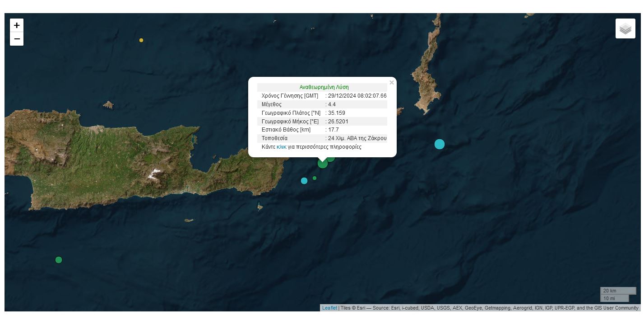Follow the 'κλικ' link for more information
The image size is (644, 320).
point(281,147)
